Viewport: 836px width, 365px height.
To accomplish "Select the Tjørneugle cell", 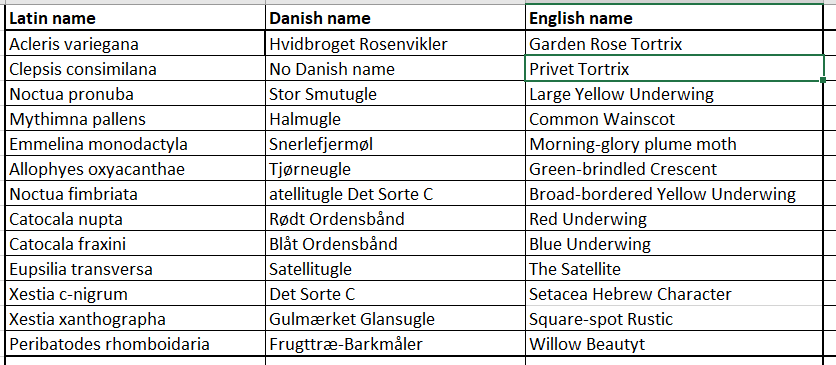I will click(x=395, y=169).
